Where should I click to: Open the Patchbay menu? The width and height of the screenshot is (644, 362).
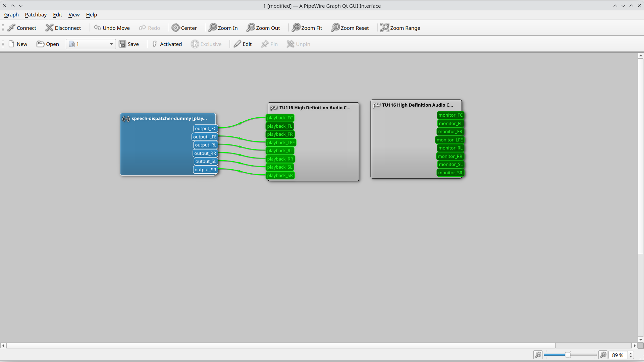coord(36,15)
